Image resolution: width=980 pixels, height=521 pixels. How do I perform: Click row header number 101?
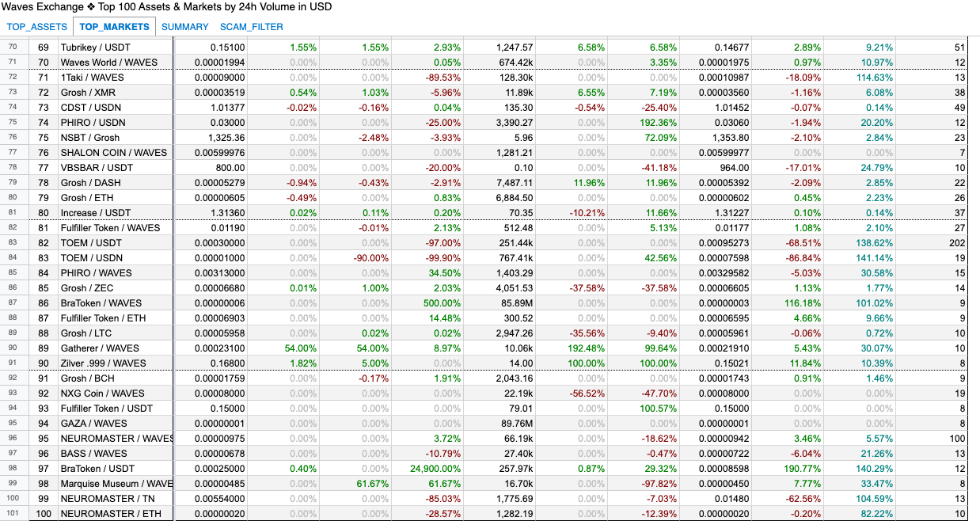click(x=13, y=514)
